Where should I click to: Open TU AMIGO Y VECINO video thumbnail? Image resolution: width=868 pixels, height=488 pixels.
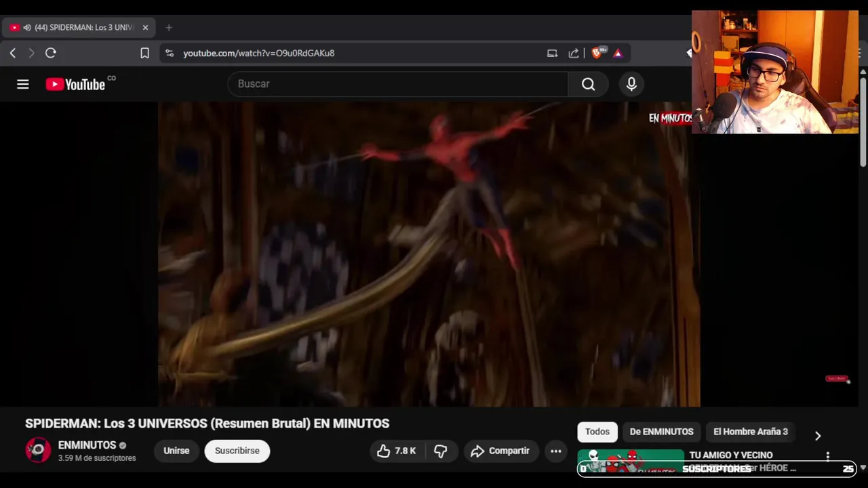pos(631,461)
